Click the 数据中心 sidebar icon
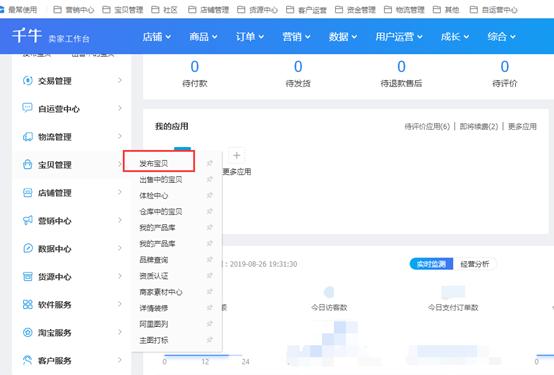 tap(28, 248)
